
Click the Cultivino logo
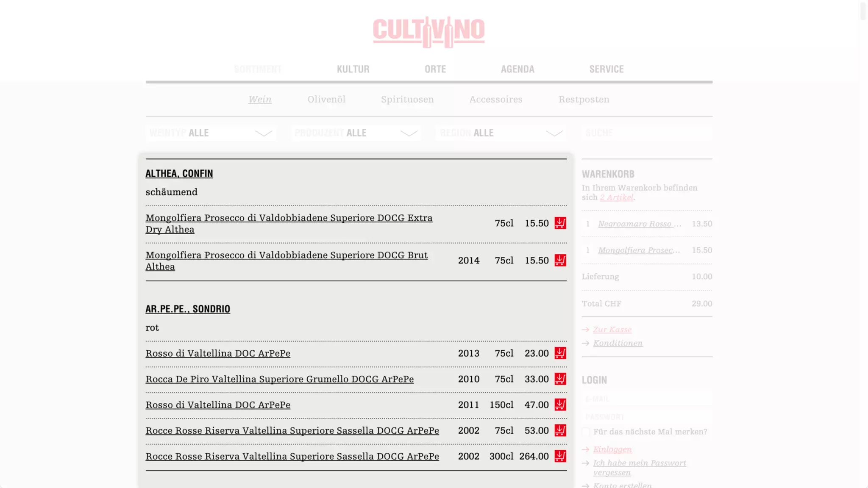click(428, 32)
